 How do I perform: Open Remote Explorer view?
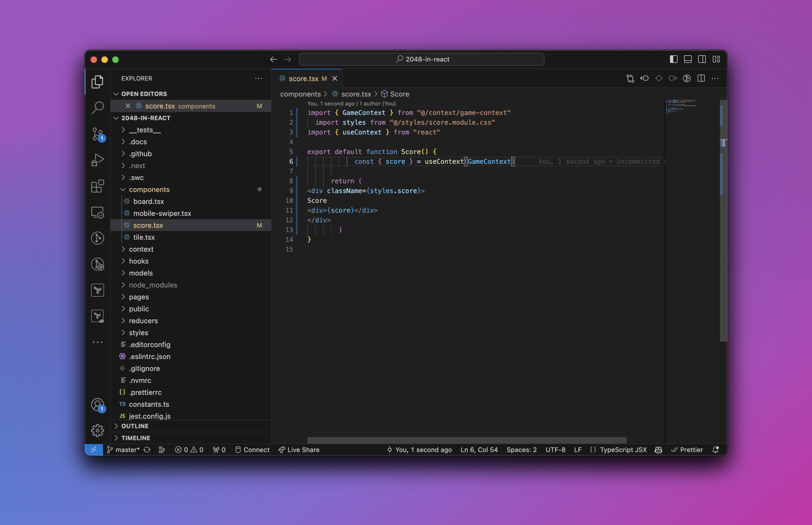point(98,212)
